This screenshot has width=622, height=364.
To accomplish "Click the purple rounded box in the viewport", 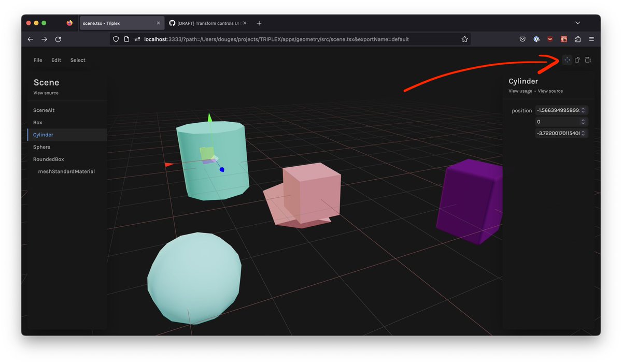I will (469, 202).
